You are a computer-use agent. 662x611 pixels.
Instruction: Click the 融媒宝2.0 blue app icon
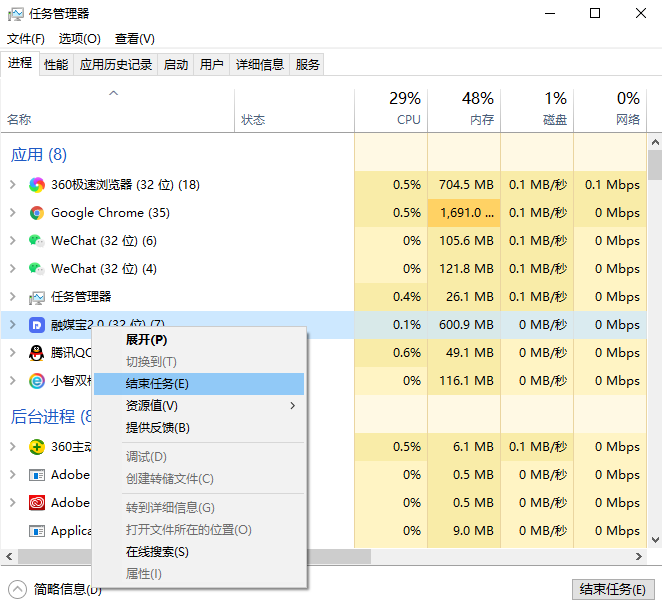pos(37,325)
